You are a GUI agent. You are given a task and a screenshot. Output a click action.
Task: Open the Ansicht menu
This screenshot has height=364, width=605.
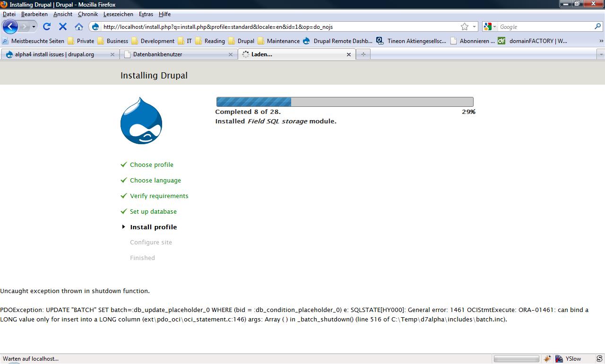pos(63,14)
